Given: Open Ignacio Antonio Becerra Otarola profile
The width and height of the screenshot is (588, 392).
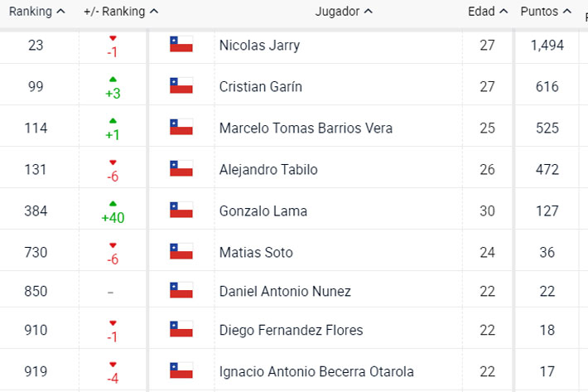Looking at the screenshot, I should (x=316, y=372).
